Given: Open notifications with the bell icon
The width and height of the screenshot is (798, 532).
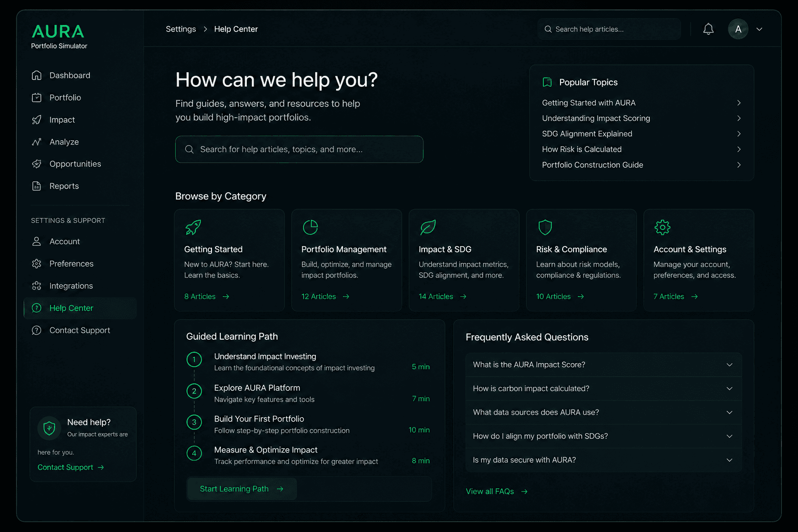Looking at the screenshot, I should (708, 29).
